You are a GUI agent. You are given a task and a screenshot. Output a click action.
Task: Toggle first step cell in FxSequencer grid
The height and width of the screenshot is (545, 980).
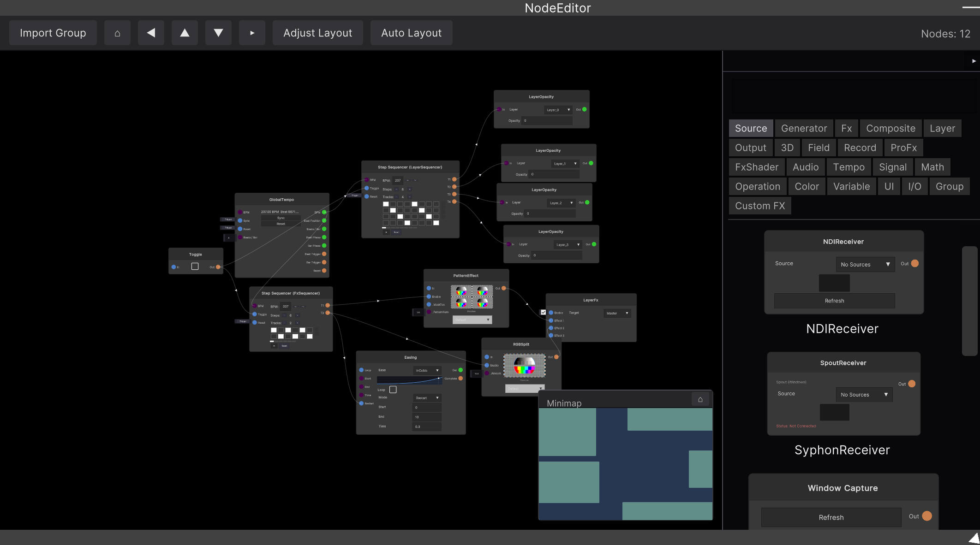tap(274, 330)
